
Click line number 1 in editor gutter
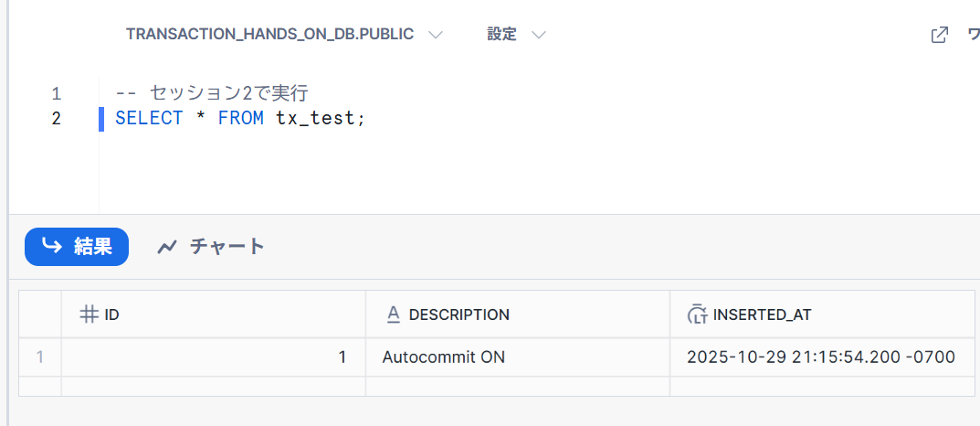coord(56,93)
